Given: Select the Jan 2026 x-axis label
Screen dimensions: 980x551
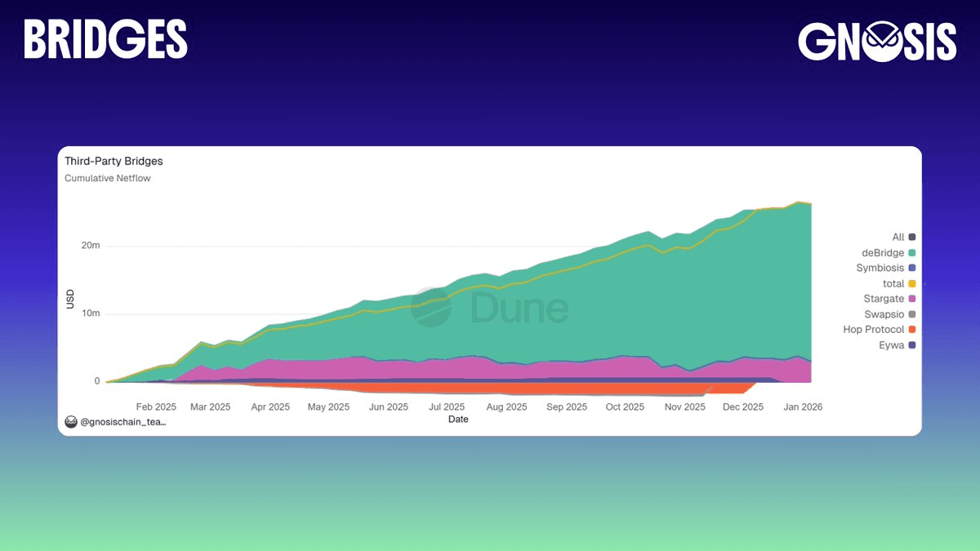Looking at the screenshot, I should tap(801, 407).
